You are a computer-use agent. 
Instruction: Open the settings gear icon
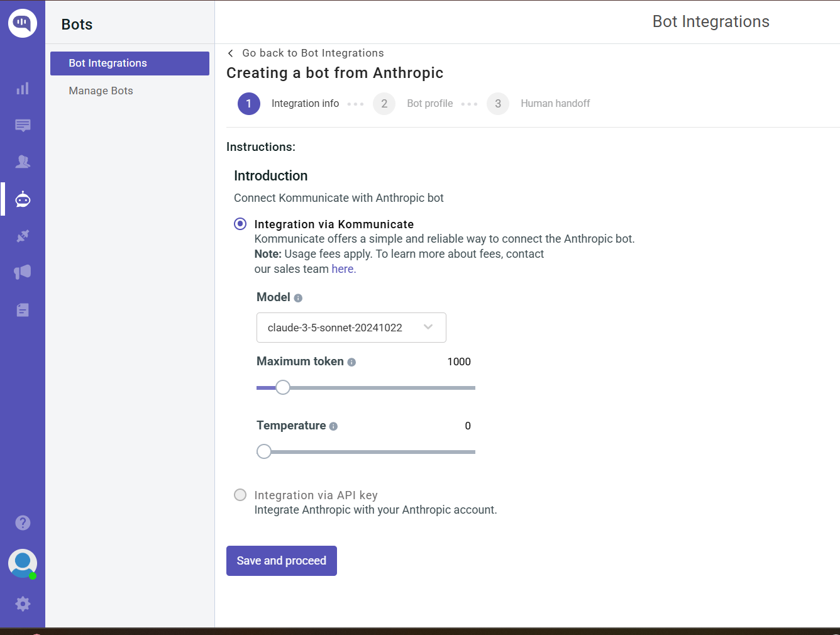(x=23, y=604)
